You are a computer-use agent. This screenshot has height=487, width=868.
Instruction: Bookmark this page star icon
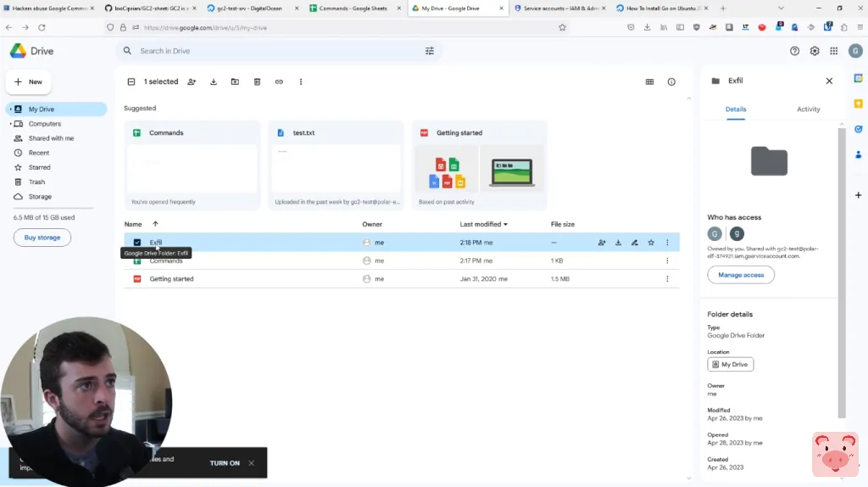(563, 27)
